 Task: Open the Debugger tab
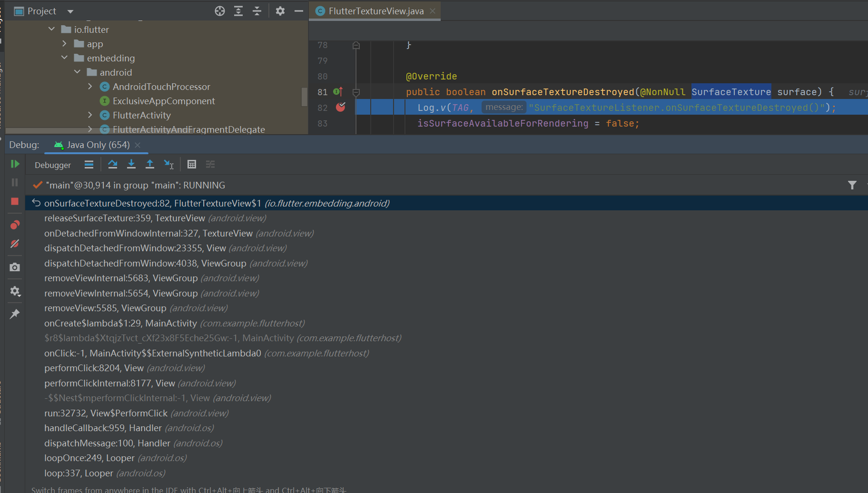(x=53, y=165)
